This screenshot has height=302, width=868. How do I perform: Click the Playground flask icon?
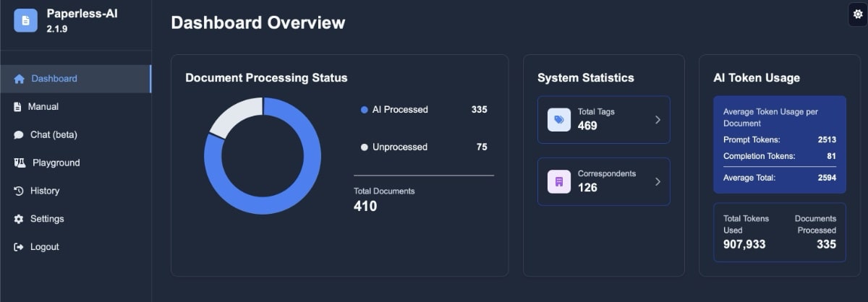[20, 163]
